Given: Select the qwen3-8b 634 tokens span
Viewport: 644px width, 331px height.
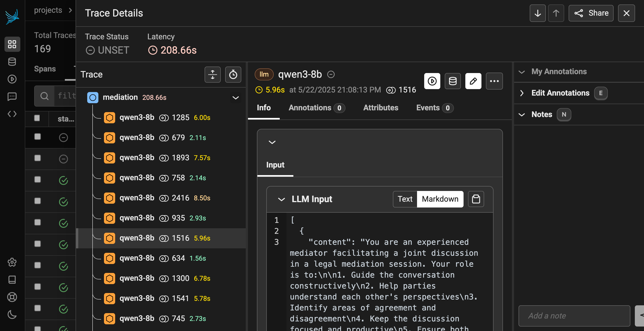Looking at the screenshot, I should click(x=161, y=258).
